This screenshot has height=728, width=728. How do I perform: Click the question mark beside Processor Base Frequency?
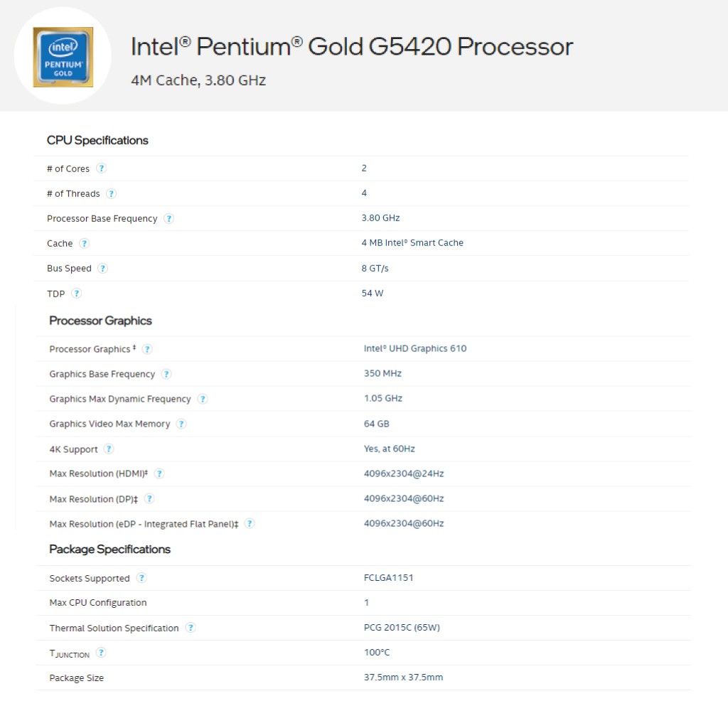[x=169, y=218]
